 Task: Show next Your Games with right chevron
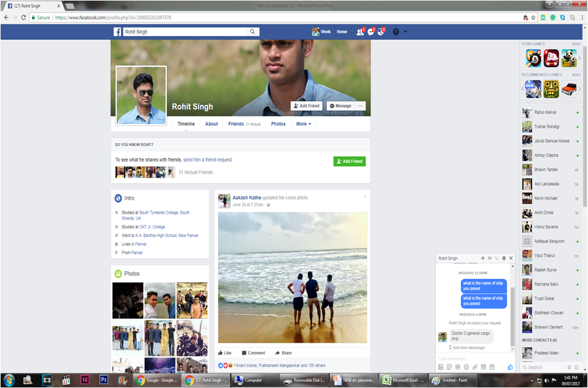tap(580, 58)
